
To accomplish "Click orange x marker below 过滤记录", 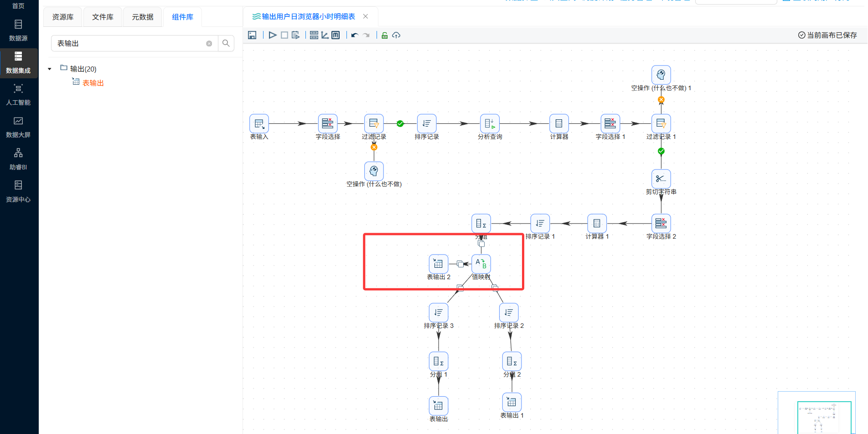I will tap(374, 147).
